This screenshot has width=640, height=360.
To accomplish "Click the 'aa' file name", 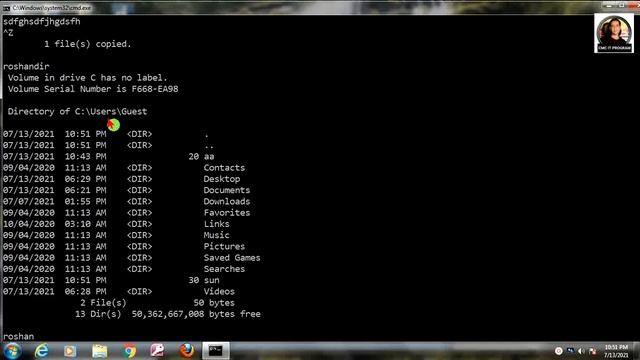I will (x=209, y=156).
